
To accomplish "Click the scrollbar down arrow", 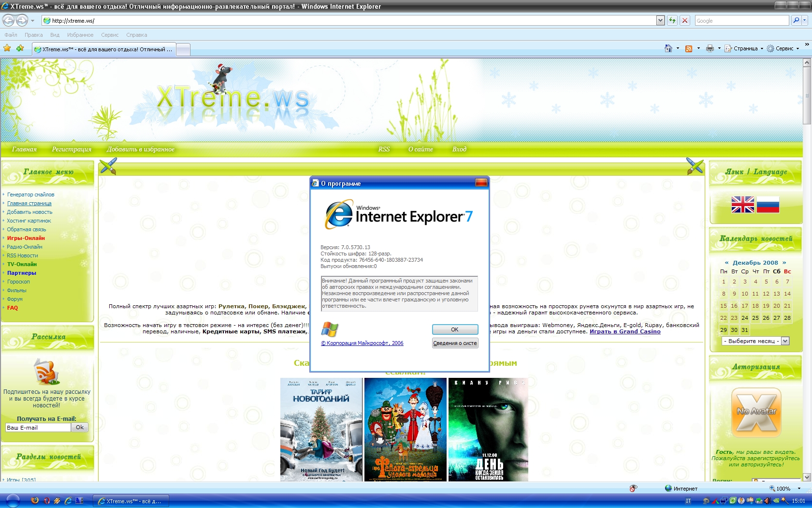I will (807, 477).
